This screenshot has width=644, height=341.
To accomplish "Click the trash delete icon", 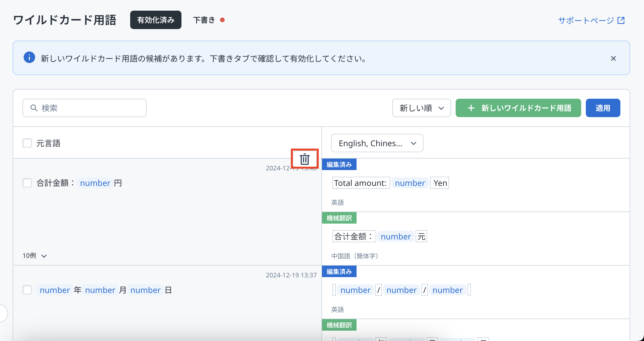I will (304, 159).
